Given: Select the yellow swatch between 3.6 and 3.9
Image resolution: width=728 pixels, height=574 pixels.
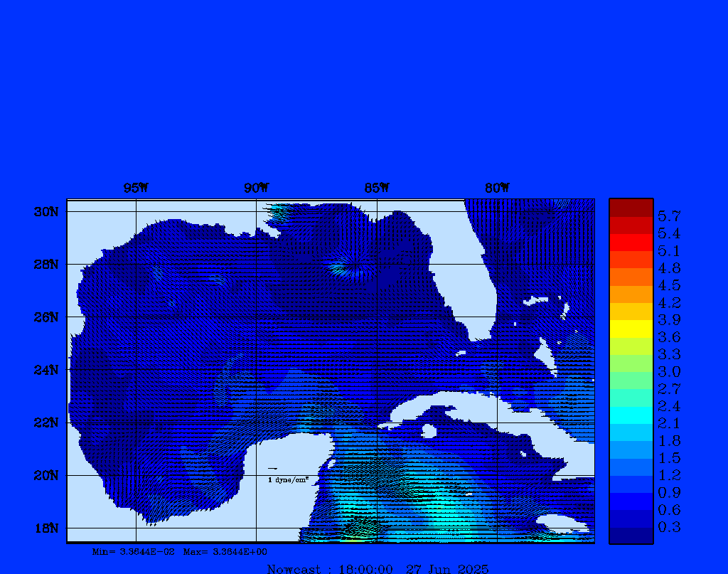Looking at the screenshot, I should coord(631,329).
